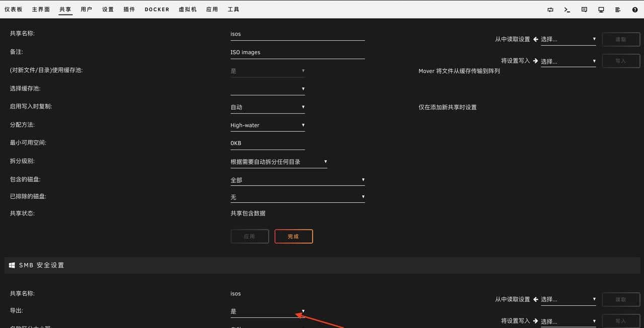The height and width of the screenshot is (328, 644).
Task: Click the 应用 button
Action: point(250,236)
